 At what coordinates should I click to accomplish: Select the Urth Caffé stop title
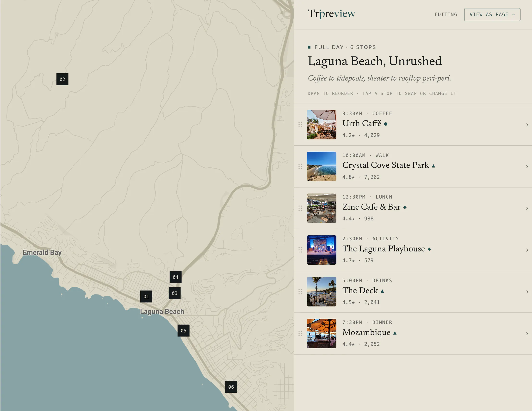click(x=362, y=124)
